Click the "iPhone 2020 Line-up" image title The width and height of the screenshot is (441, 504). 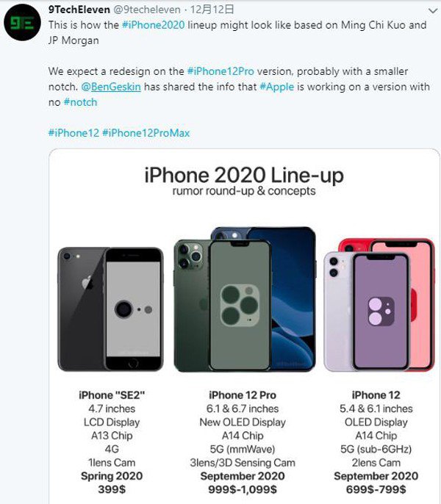(243, 176)
